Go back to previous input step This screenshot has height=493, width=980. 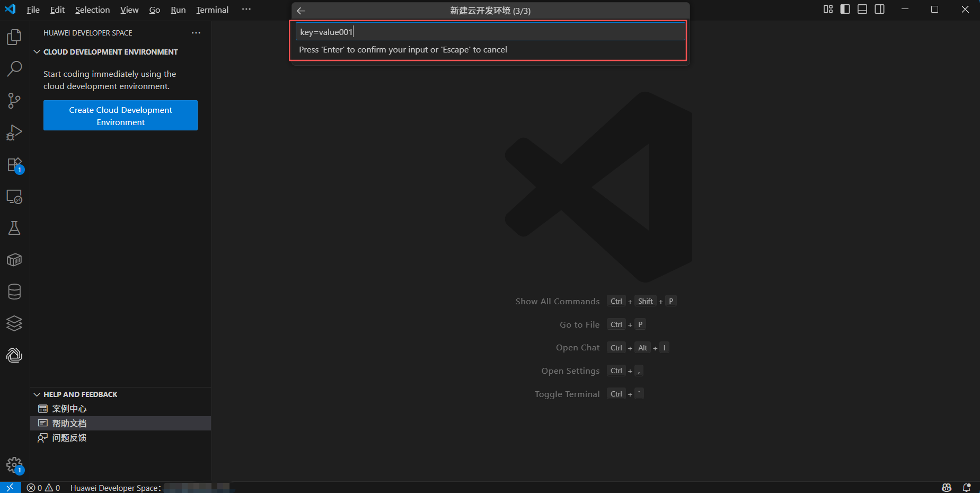pos(301,11)
